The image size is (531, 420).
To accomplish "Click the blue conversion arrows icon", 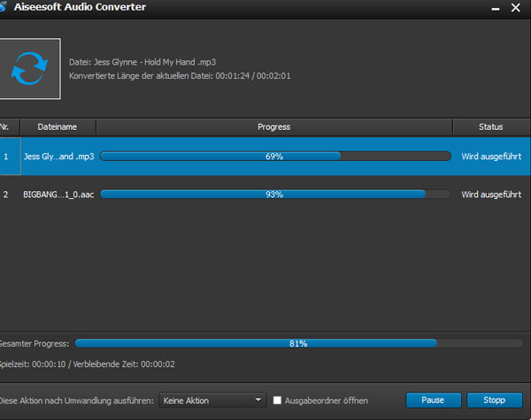I will 29,68.
